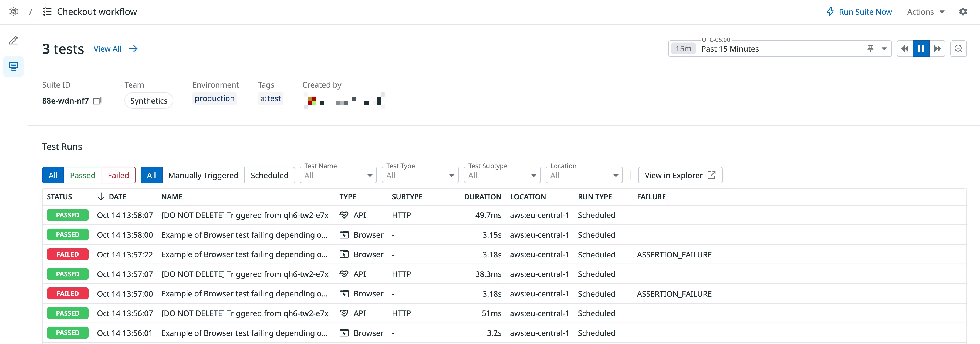
Task: Open the test runs panel icon in left sidebar
Action: tap(13, 66)
